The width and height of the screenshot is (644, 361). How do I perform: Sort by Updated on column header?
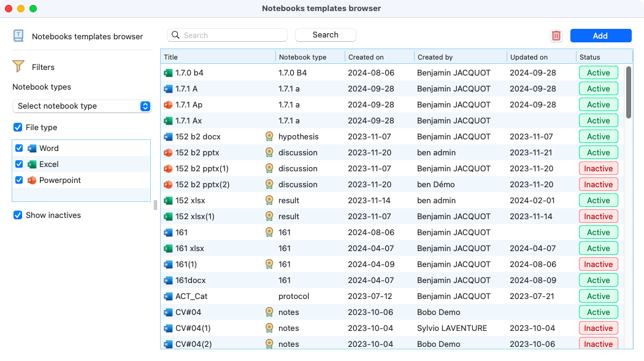pos(542,57)
